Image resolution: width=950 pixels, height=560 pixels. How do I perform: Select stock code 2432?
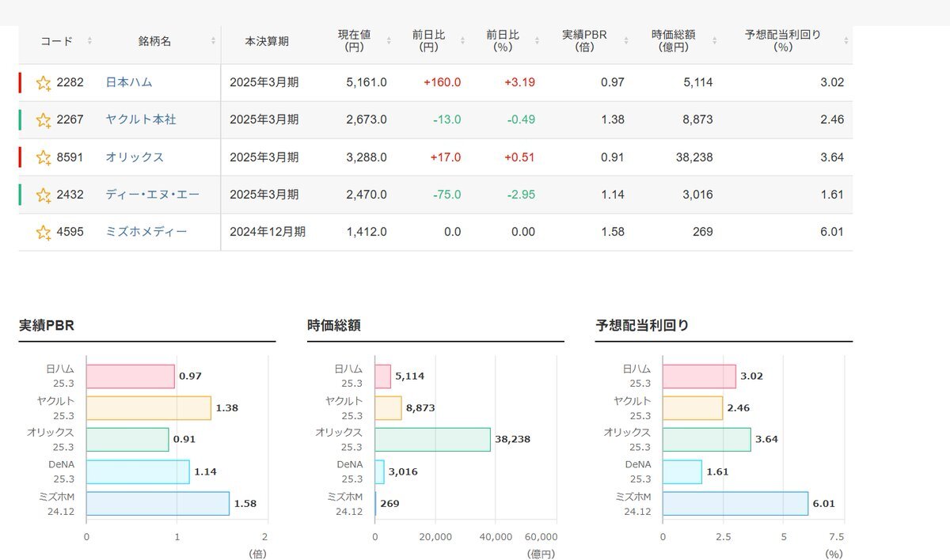[70, 194]
